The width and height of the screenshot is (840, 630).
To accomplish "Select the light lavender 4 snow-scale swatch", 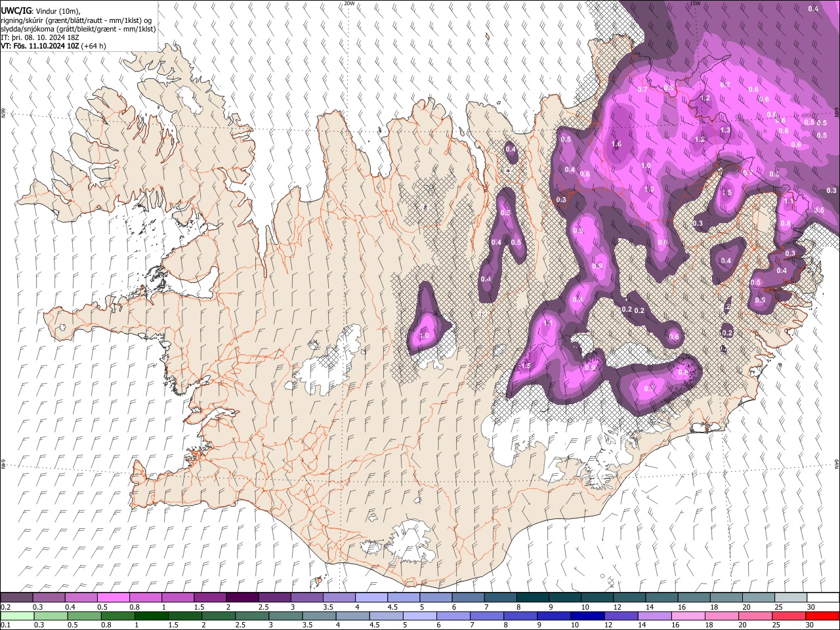I will tap(371, 597).
